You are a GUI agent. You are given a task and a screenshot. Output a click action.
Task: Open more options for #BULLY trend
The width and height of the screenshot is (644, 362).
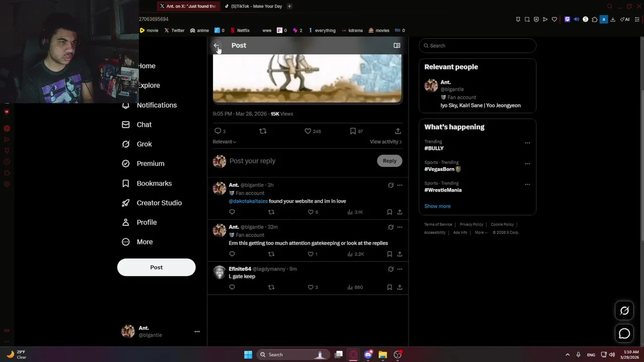[527, 143]
